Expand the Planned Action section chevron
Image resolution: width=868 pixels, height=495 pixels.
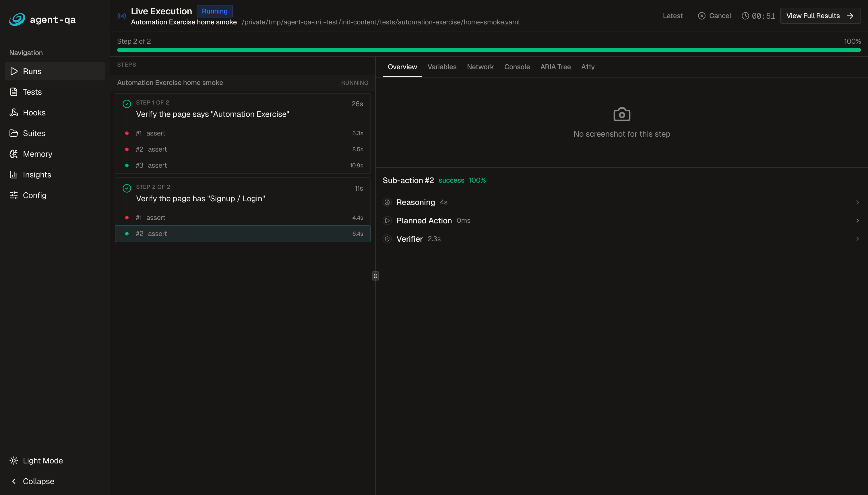[x=857, y=221]
